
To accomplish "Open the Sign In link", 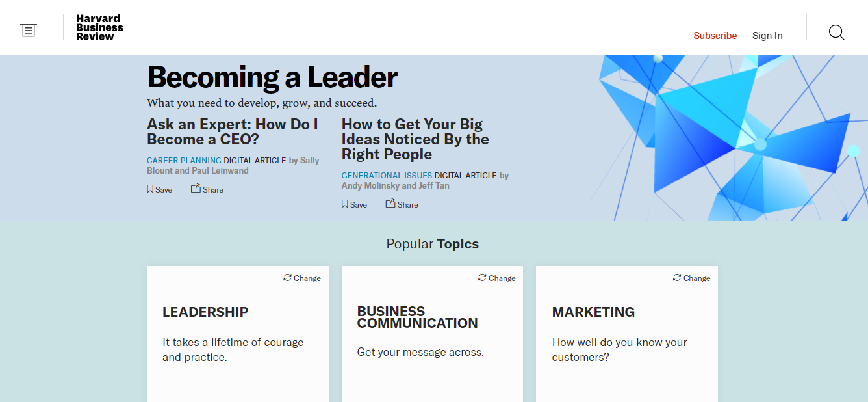I will pyautogui.click(x=767, y=36).
